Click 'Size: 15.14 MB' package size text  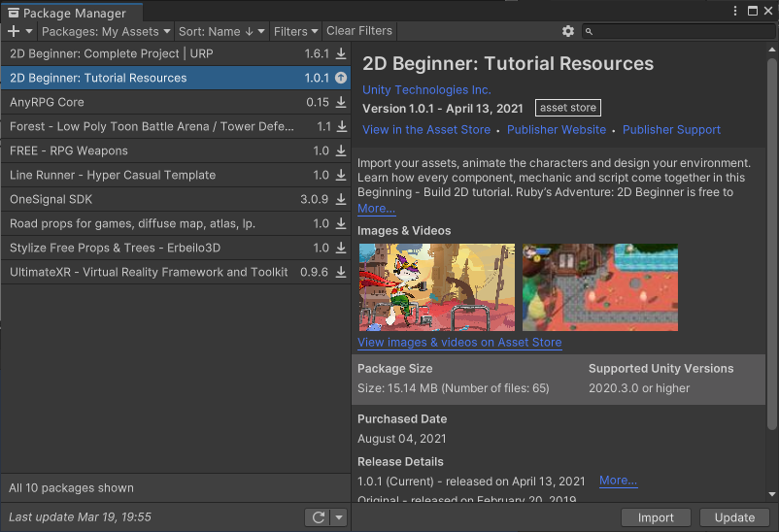(453, 388)
